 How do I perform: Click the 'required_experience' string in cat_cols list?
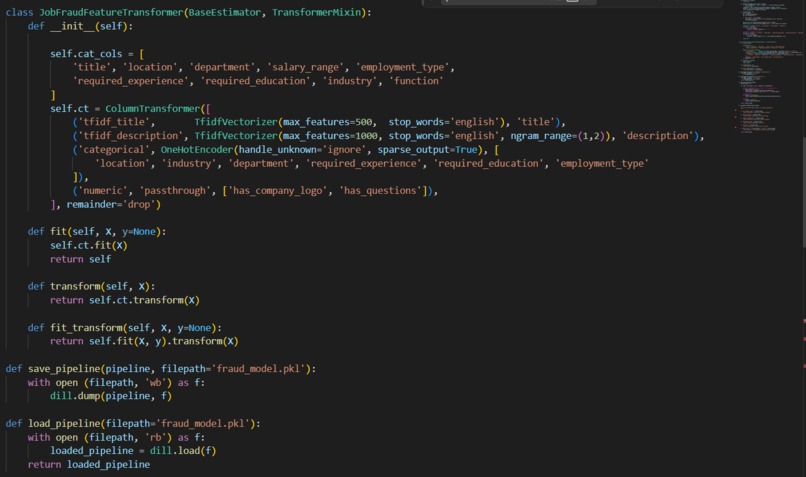(x=131, y=81)
